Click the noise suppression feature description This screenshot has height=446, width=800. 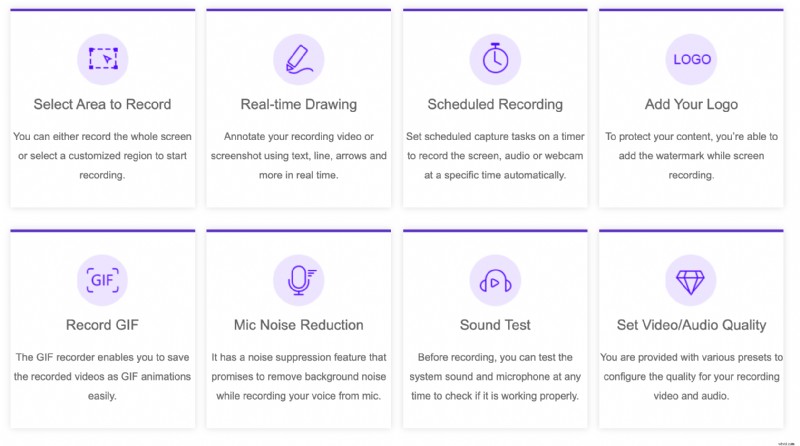[x=299, y=376]
